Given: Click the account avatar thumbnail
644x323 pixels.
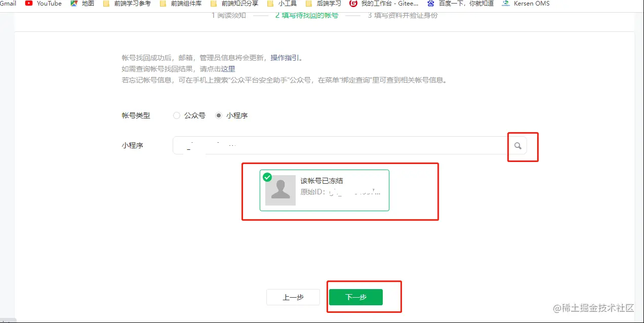Looking at the screenshot, I should point(280,190).
